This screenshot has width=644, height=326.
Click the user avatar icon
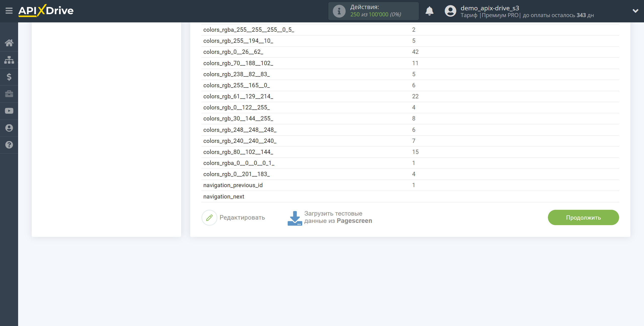(450, 11)
